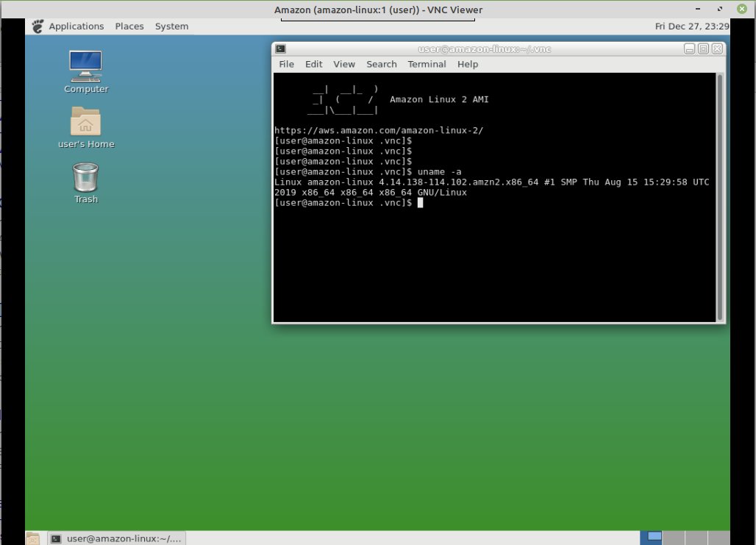This screenshot has height=545, width=756.
Task: Click the 'Amazon Linux 2 AMI' banner text
Action: [439, 99]
